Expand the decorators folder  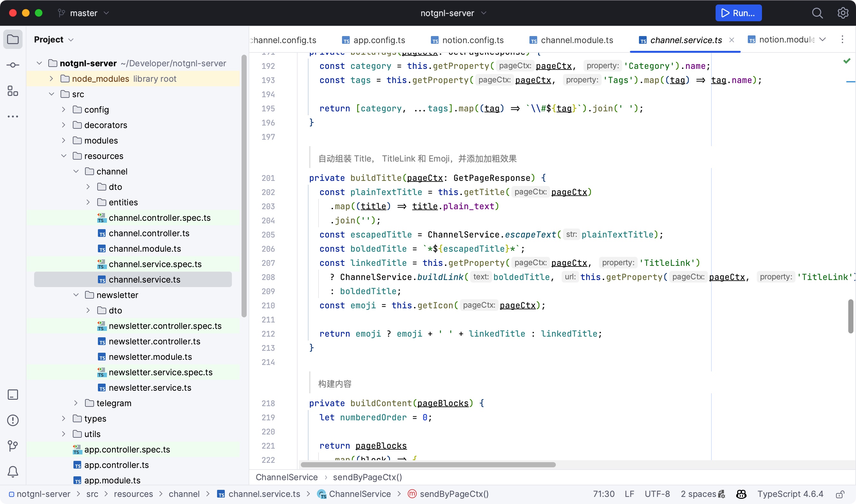click(64, 125)
